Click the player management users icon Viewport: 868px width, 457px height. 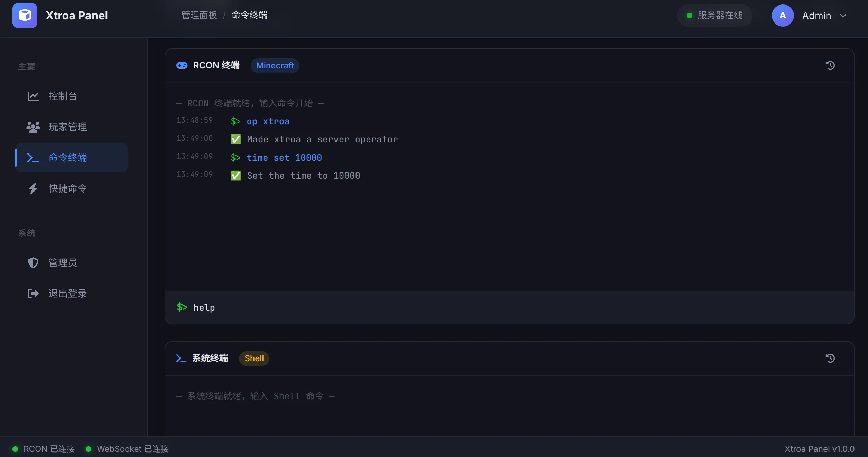(33, 127)
